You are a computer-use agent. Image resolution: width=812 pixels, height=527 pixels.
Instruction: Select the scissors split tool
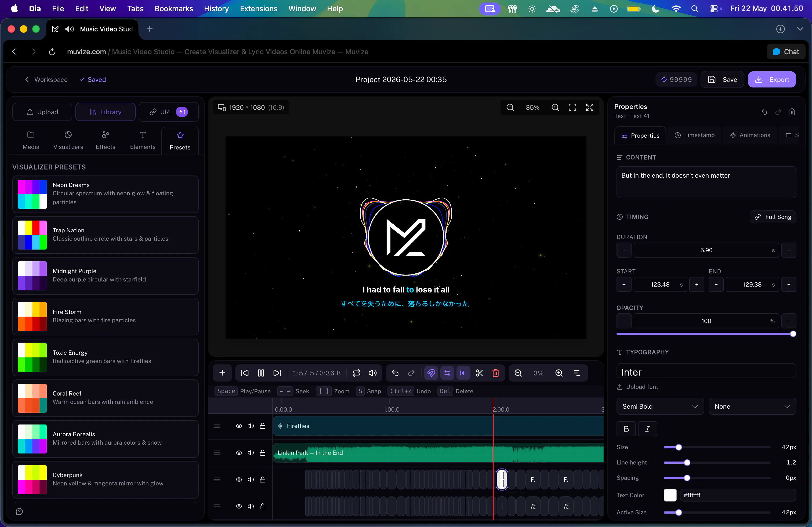tap(479, 373)
